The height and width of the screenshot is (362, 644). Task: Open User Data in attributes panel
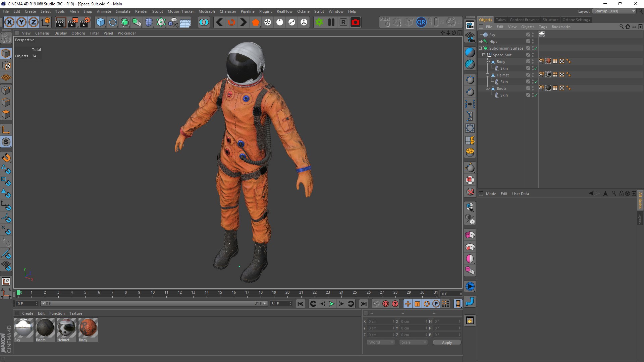tap(520, 194)
